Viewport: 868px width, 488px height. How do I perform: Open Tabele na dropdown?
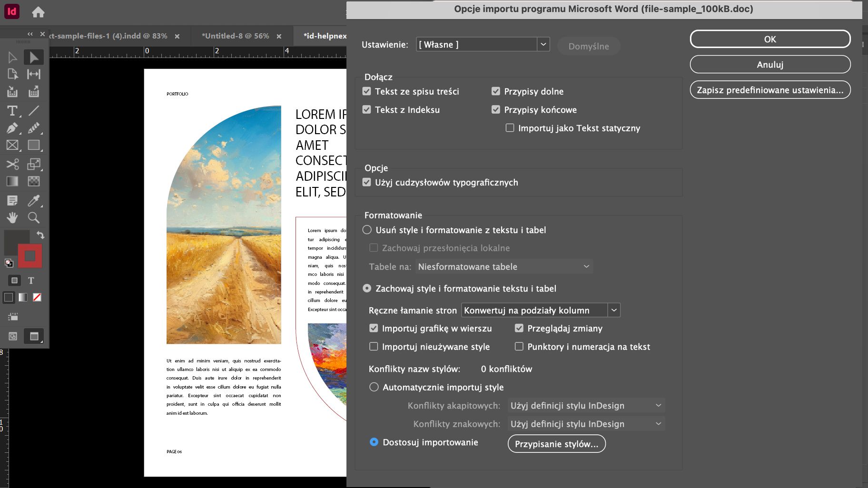click(504, 266)
